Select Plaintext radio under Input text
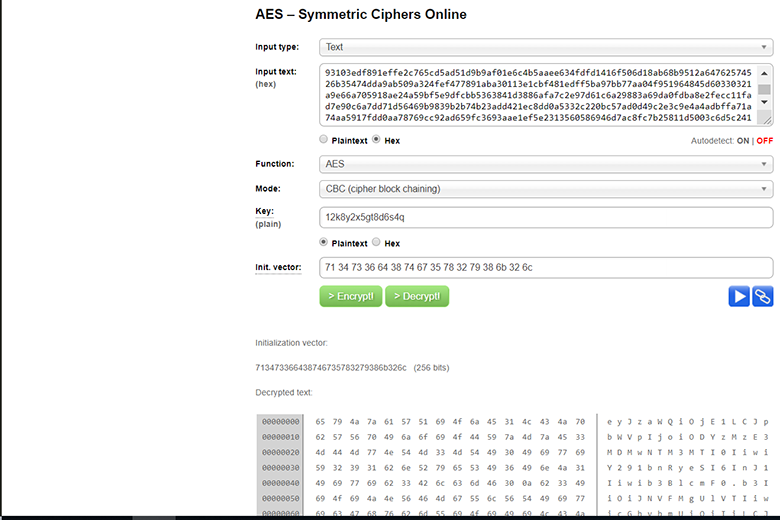Viewport: 780px width, 520px height. (323, 140)
